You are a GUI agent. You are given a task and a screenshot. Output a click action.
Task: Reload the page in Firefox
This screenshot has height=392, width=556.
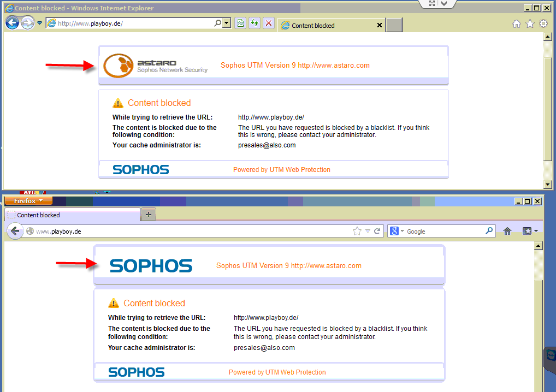377,231
